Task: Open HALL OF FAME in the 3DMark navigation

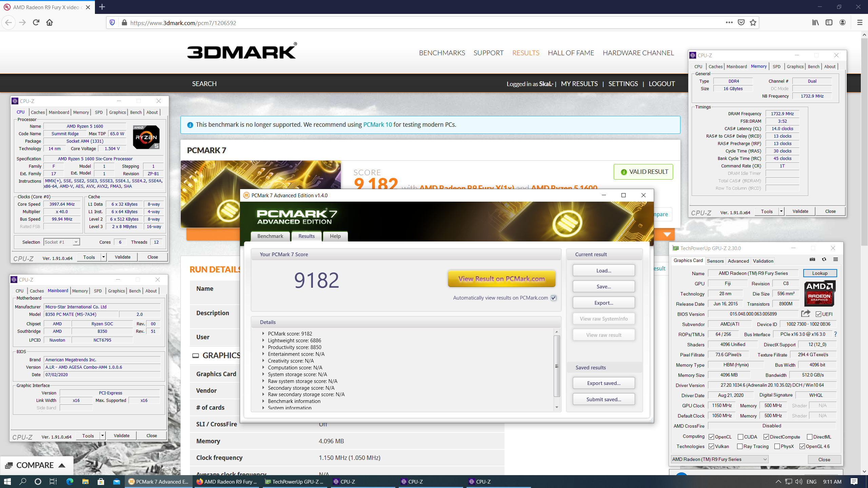Action: (571, 53)
